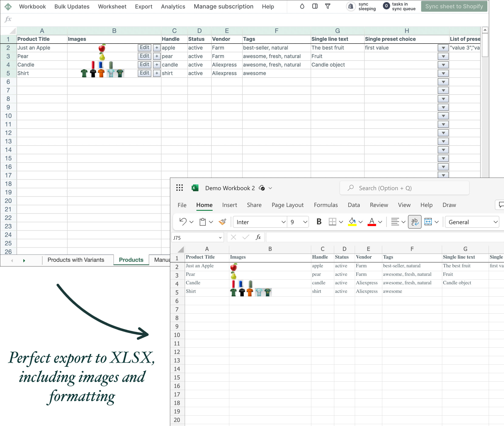The height and width of the screenshot is (426, 504).
Task: Click the Formulas menu in Excel ribbon
Action: pos(326,205)
